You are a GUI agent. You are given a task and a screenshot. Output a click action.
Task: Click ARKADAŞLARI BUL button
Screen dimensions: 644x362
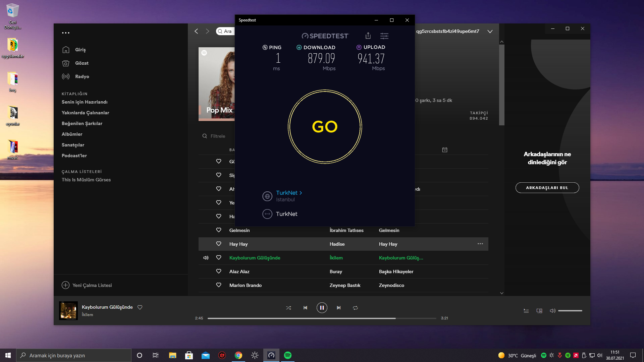[547, 188]
